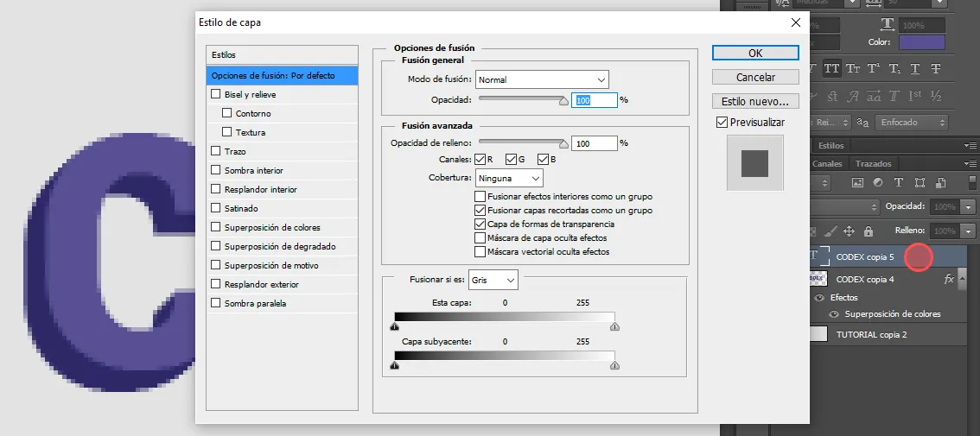The image size is (980, 436).
Task: Open the Layers panel flyout menu icon
Action: 971,164
